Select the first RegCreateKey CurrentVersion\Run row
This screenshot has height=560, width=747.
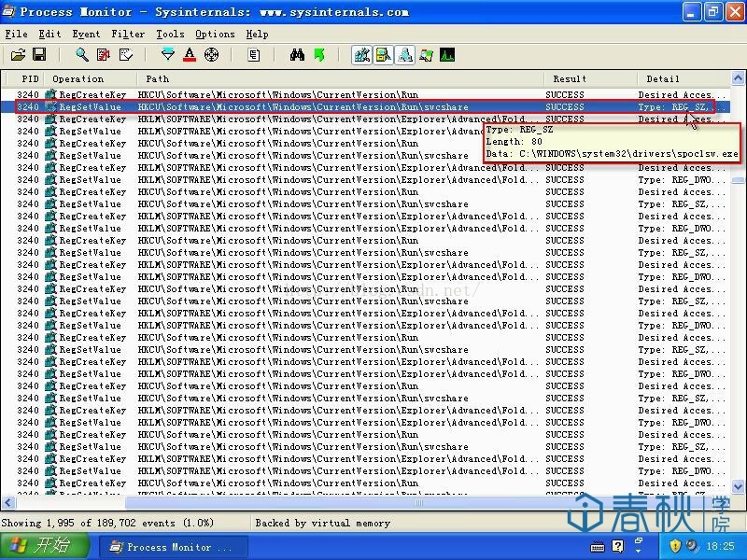[366, 95]
